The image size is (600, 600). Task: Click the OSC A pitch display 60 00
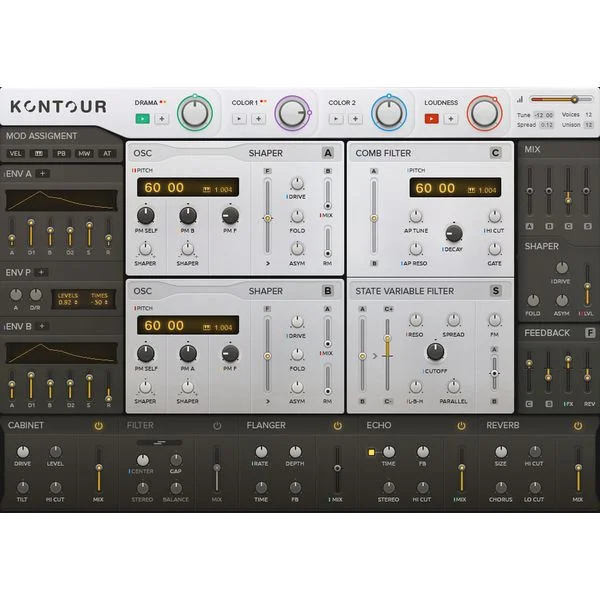pos(188,187)
